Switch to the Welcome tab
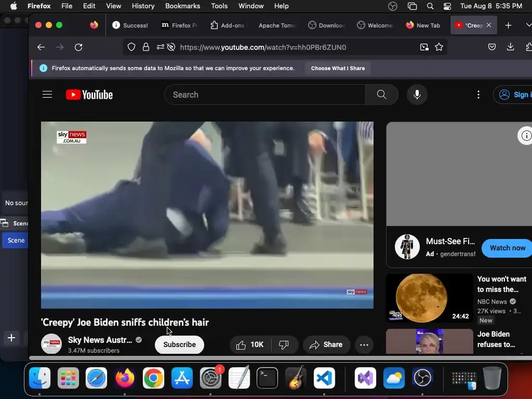 click(x=375, y=25)
